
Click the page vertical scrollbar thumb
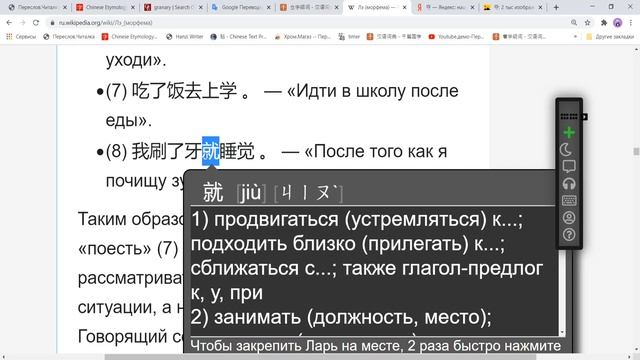click(636, 151)
